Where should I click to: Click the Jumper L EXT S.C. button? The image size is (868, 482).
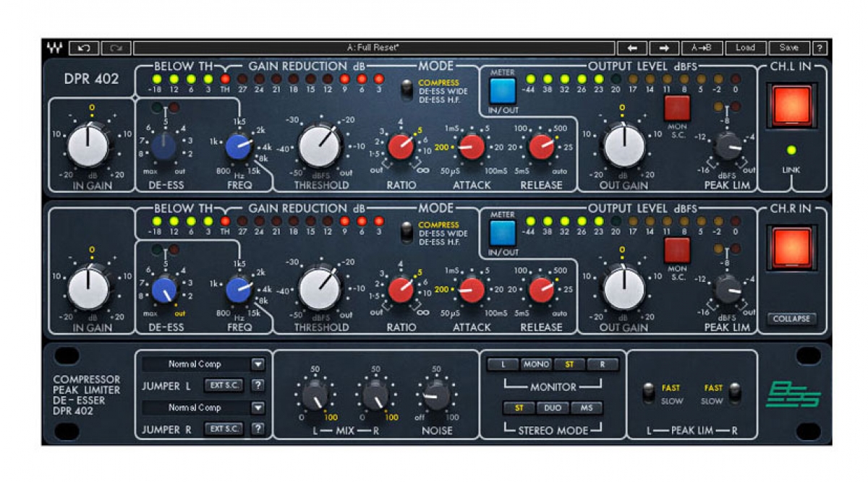(223, 385)
